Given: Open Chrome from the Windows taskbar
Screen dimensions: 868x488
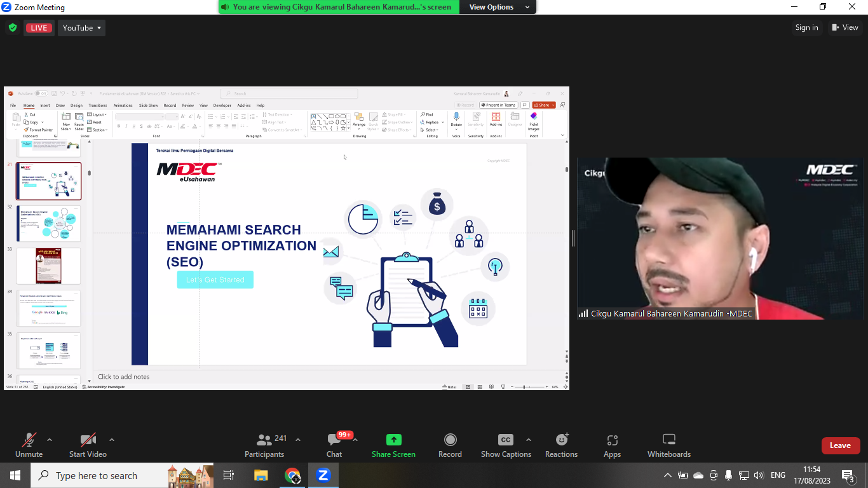Looking at the screenshot, I should [x=292, y=475].
